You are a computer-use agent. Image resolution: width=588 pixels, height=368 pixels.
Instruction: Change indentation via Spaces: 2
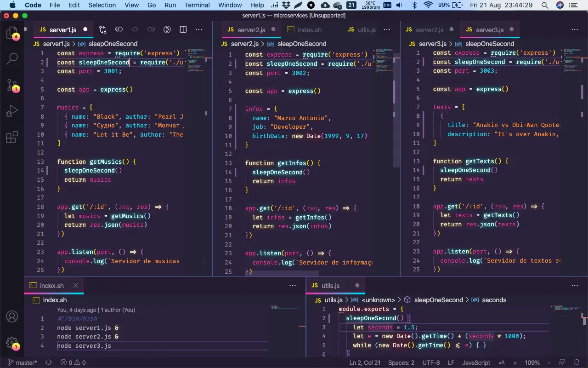tap(401, 362)
